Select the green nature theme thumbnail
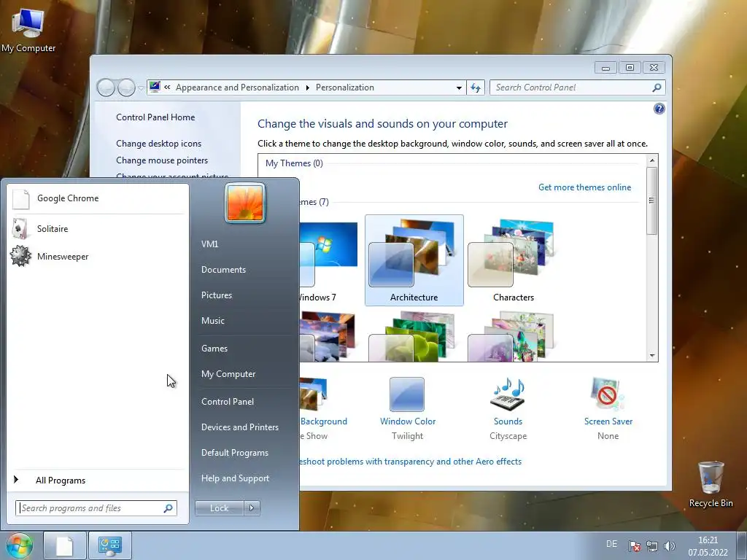747x560 pixels. pyautogui.click(x=414, y=336)
